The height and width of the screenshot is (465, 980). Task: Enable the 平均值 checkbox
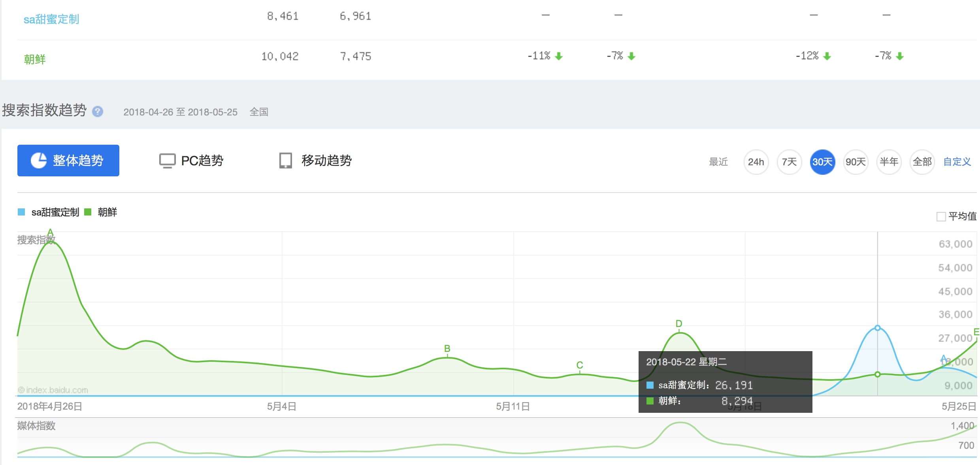click(941, 217)
